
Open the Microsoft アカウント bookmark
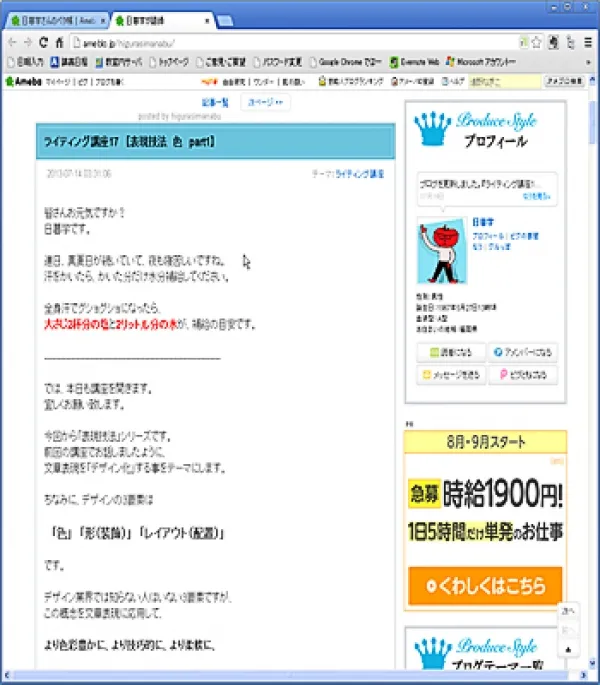pos(481,62)
